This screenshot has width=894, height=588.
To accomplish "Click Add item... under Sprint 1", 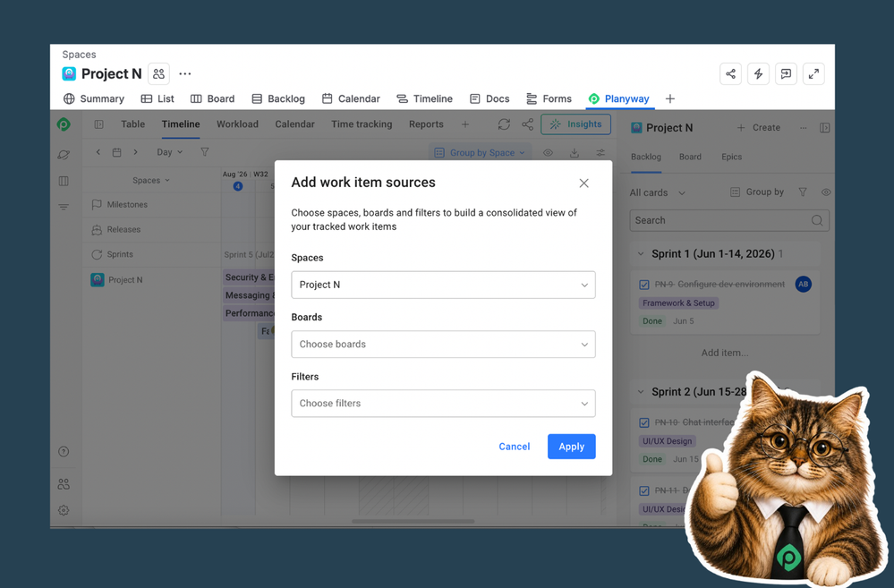I will [725, 353].
